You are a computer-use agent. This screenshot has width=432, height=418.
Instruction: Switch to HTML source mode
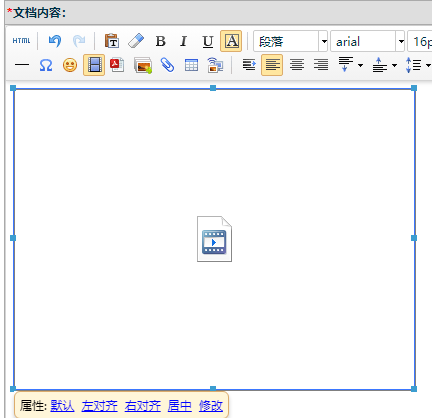pyautogui.click(x=21, y=41)
